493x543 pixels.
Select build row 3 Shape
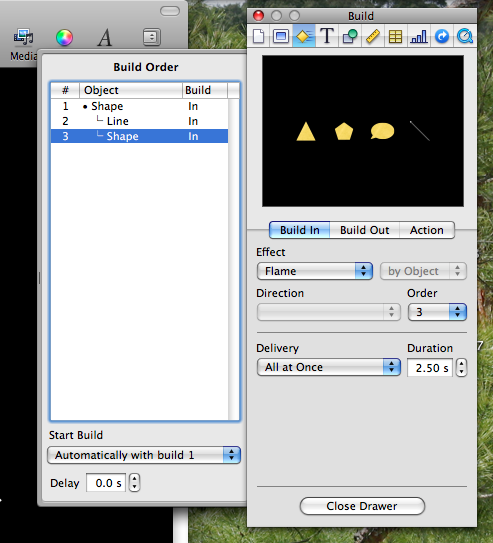(140, 136)
